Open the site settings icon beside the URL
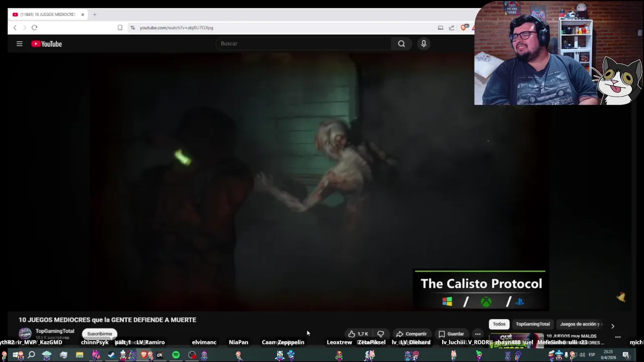This screenshot has height=362, width=644. tap(133, 28)
